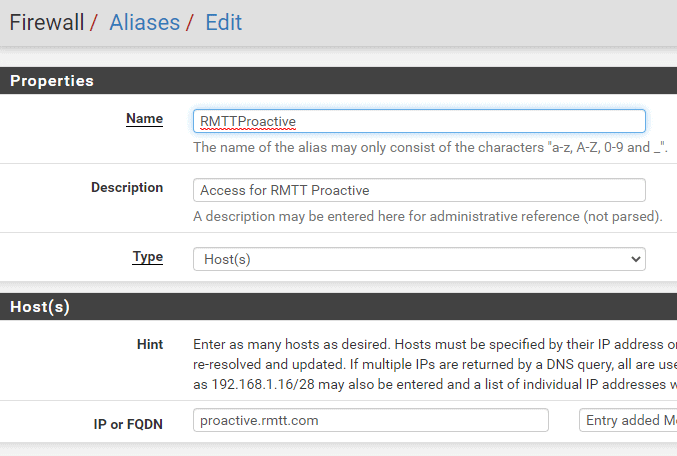The image size is (677, 456).
Task: Click the Firewall breadcrumb text
Action: [x=47, y=22]
